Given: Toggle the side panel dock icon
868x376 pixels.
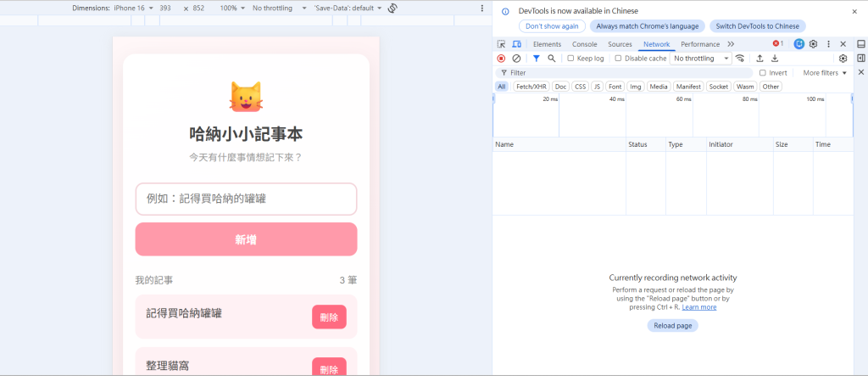Looking at the screenshot, I should [861, 59].
